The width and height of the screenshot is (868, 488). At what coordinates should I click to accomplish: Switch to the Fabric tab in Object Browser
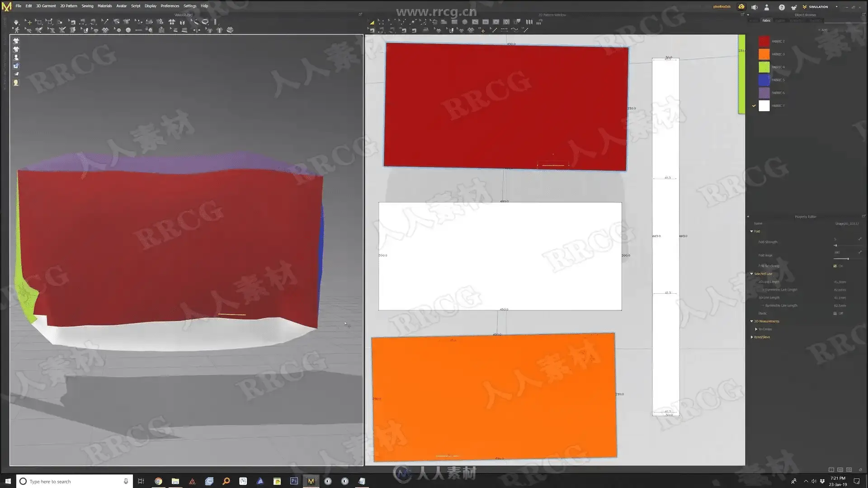[x=766, y=20]
